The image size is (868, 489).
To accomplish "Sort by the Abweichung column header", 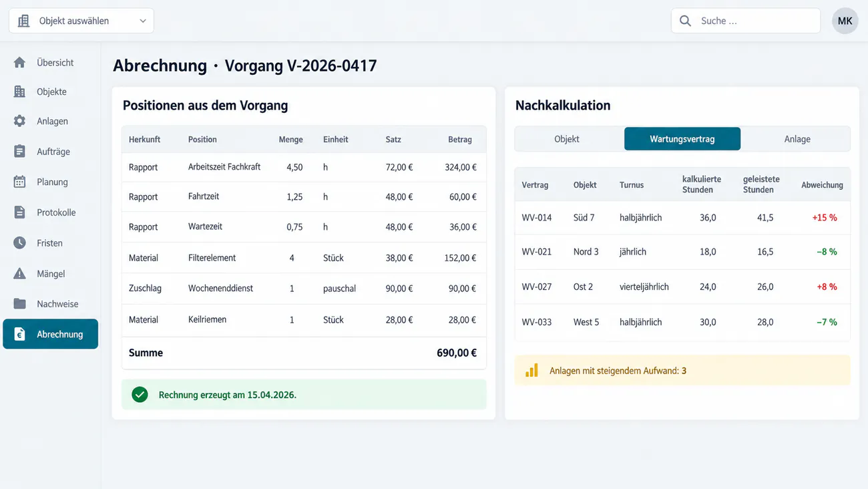I will pyautogui.click(x=822, y=185).
